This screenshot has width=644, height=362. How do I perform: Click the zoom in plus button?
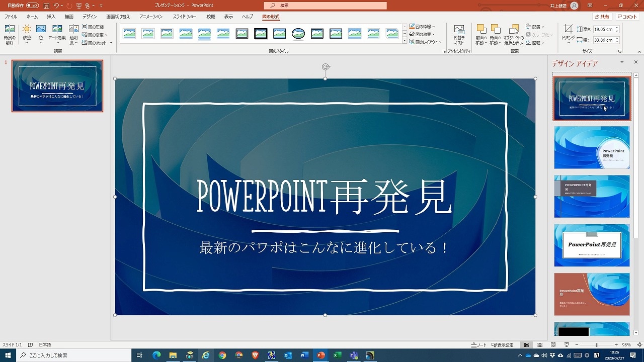click(617, 345)
